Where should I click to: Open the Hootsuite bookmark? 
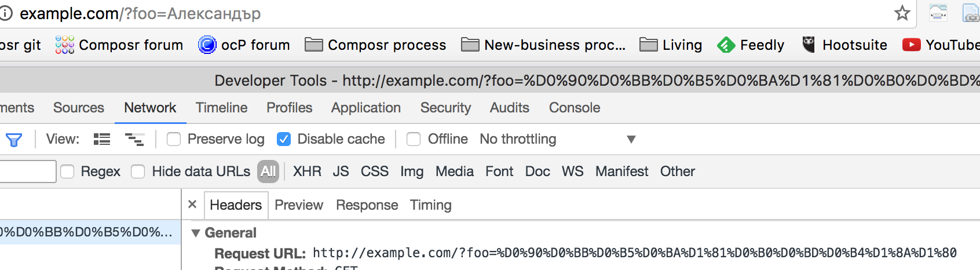click(844, 45)
